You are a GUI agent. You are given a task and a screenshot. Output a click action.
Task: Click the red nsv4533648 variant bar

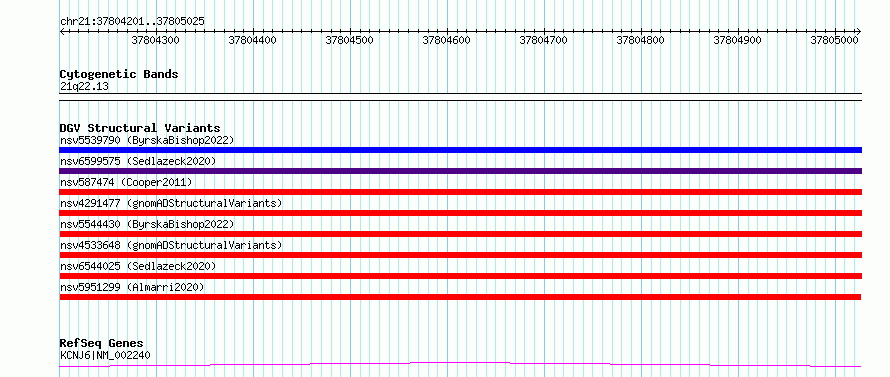[x=460, y=255]
